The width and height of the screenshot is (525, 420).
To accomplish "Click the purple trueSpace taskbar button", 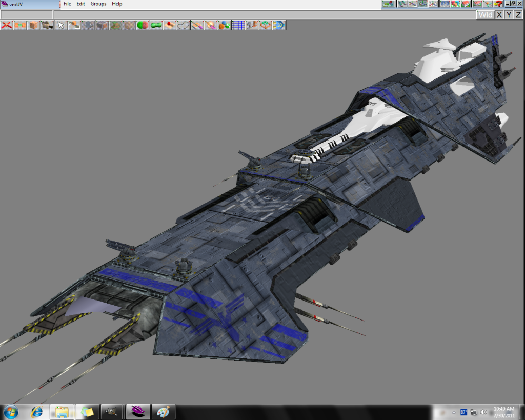I will (x=138, y=412).
